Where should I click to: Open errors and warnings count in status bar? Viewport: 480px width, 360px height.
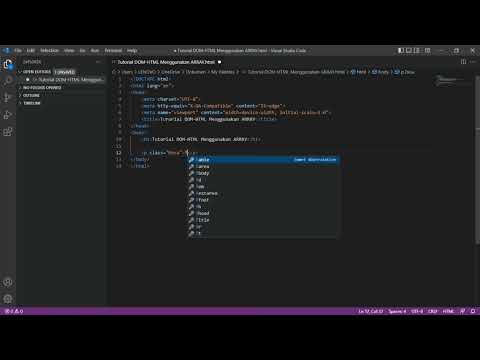point(14,311)
